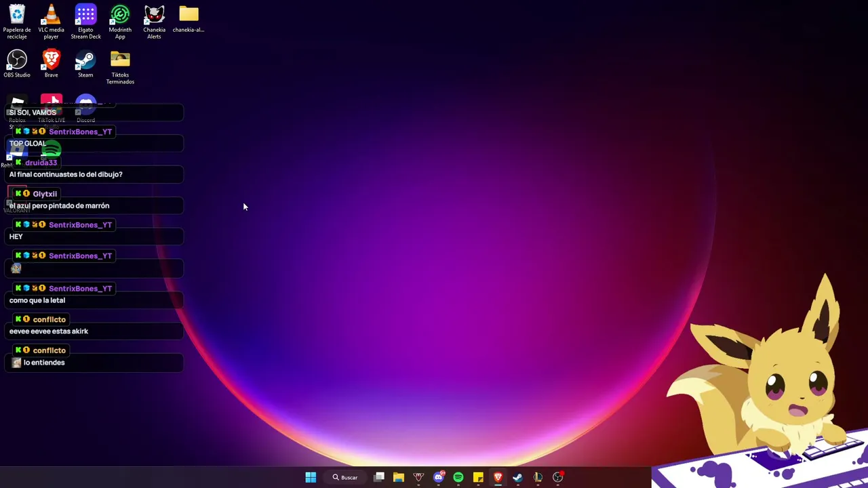Click chat message 'como que la letal'
This screenshot has width=868, height=488.
37,300
